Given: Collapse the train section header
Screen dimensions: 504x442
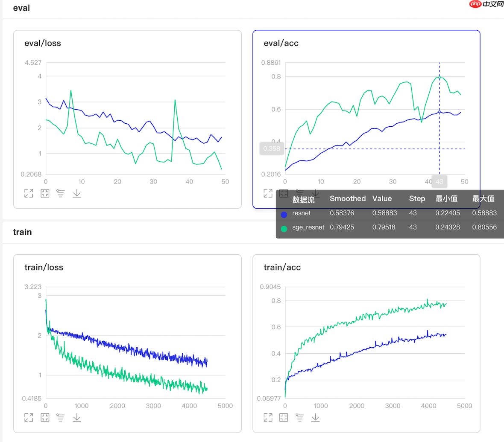Looking at the screenshot, I should [x=22, y=232].
